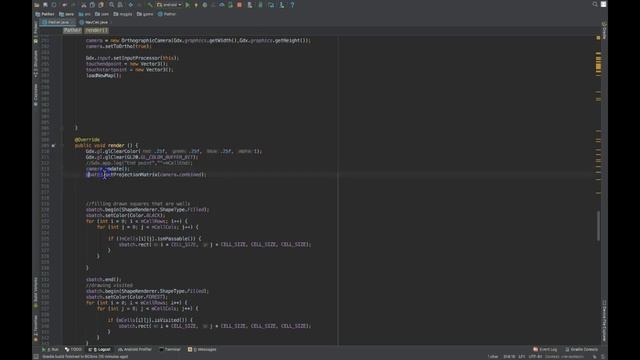Image resolution: width=640 pixels, height=360 pixels.
Task: Click the Pather project breadcrumb
Action: point(45,14)
